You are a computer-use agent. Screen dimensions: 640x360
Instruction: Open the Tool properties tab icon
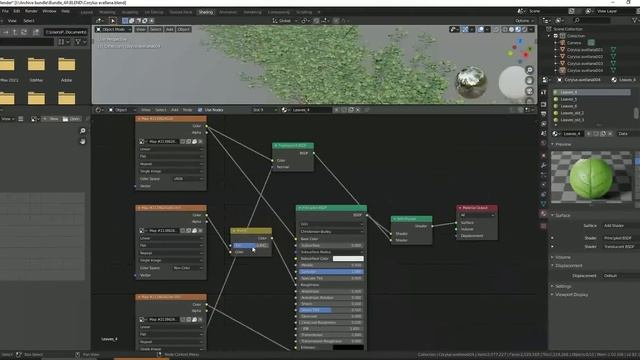[543, 93]
